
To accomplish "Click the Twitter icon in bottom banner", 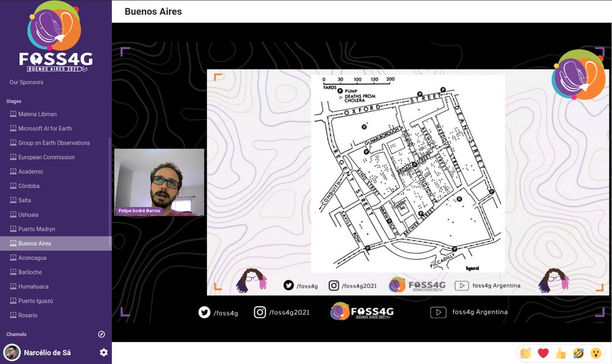I will tap(205, 312).
